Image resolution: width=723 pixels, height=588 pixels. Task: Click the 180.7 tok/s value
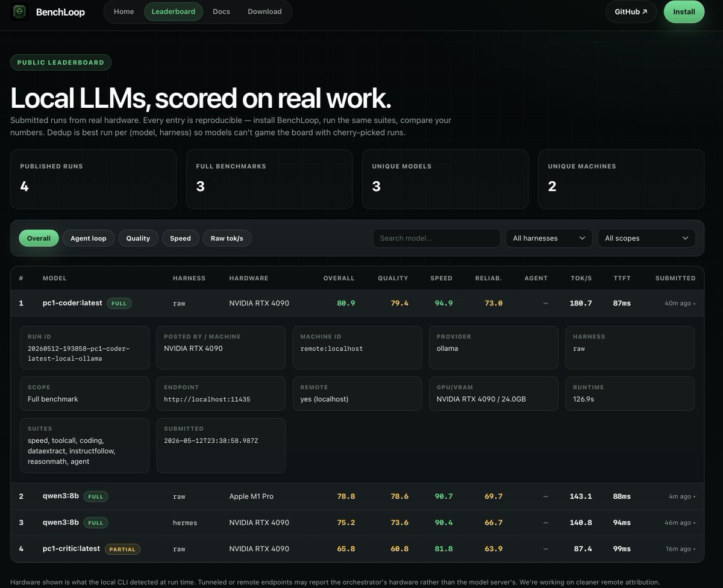(x=581, y=303)
